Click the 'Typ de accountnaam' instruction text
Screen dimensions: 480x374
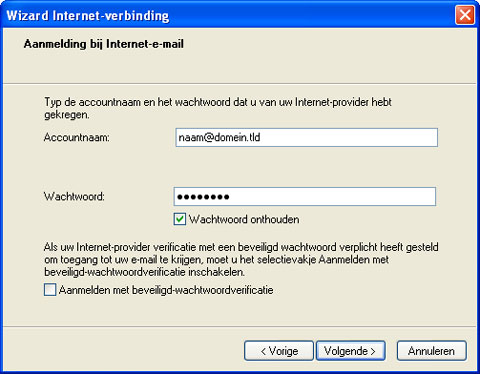point(218,108)
